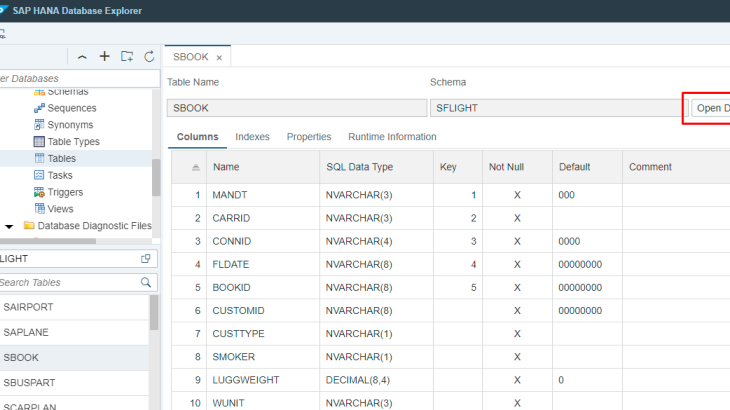Open the Tasks tree item
The width and height of the screenshot is (730, 410).
click(x=60, y=175)
